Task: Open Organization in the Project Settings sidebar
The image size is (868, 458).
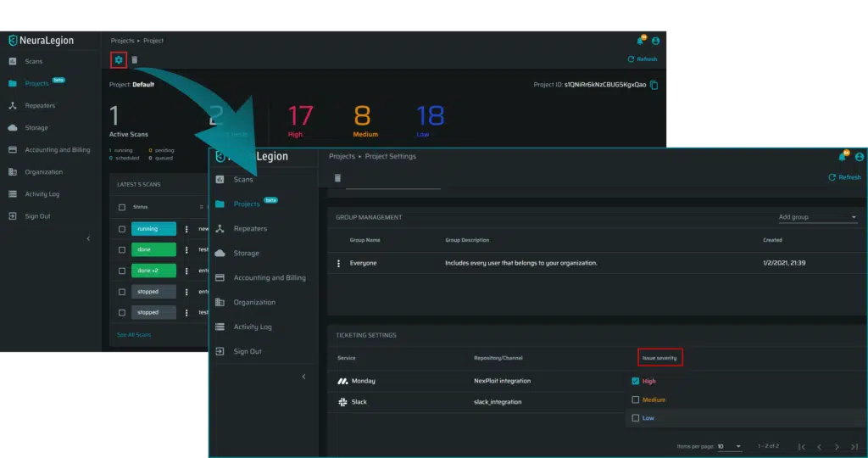Action: coord(254,303)
